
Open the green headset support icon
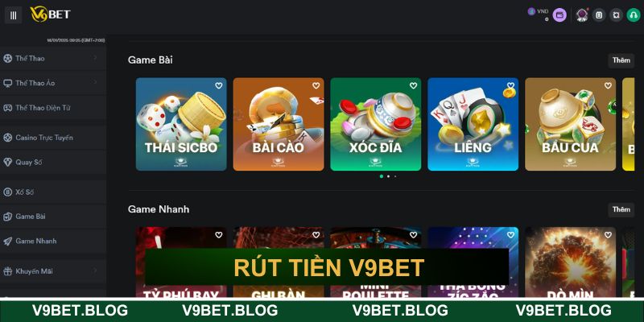point(634,15)
